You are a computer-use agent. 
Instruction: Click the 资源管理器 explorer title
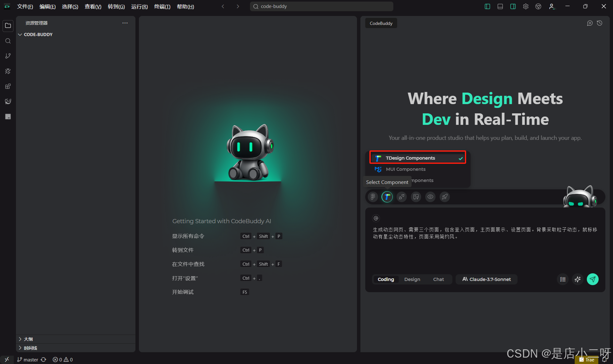coord(36,23)
